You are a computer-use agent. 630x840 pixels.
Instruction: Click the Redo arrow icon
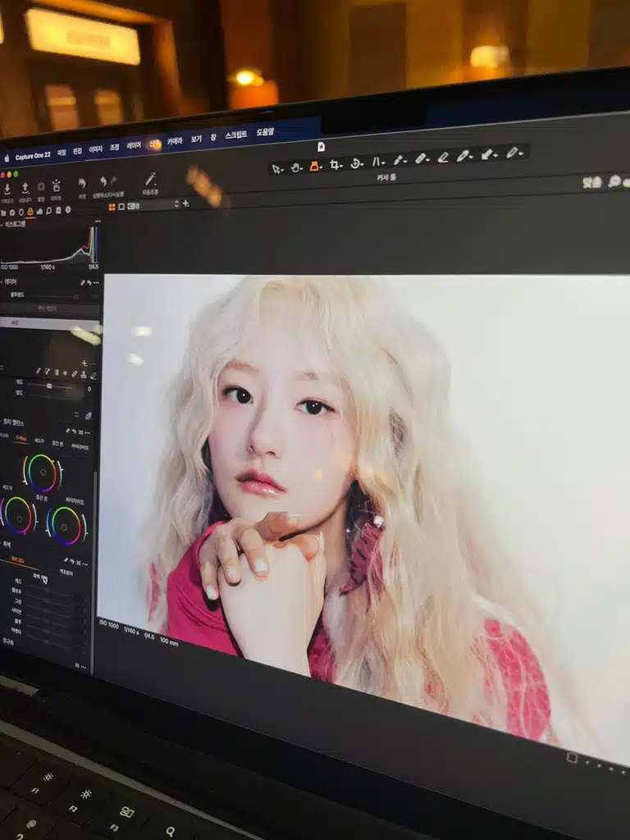(113, 181)
